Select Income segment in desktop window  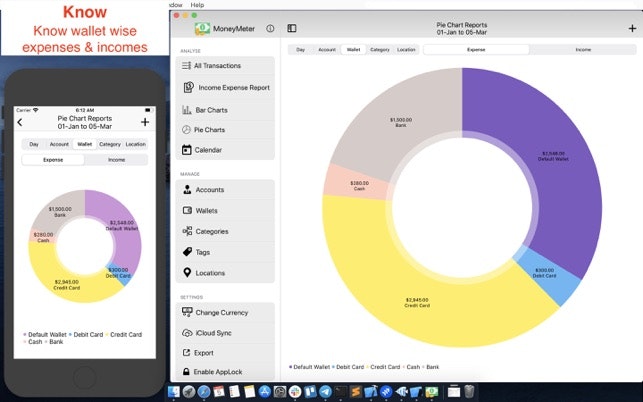click(x=583, y=50)
